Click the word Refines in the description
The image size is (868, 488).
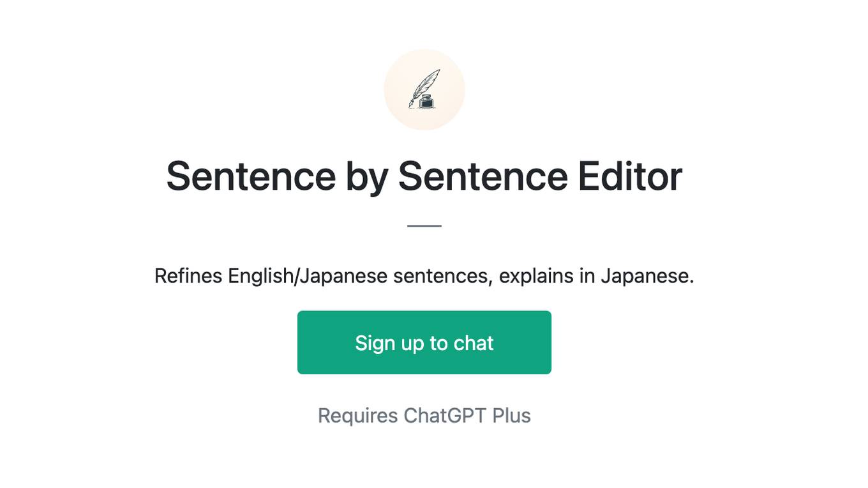188,277
